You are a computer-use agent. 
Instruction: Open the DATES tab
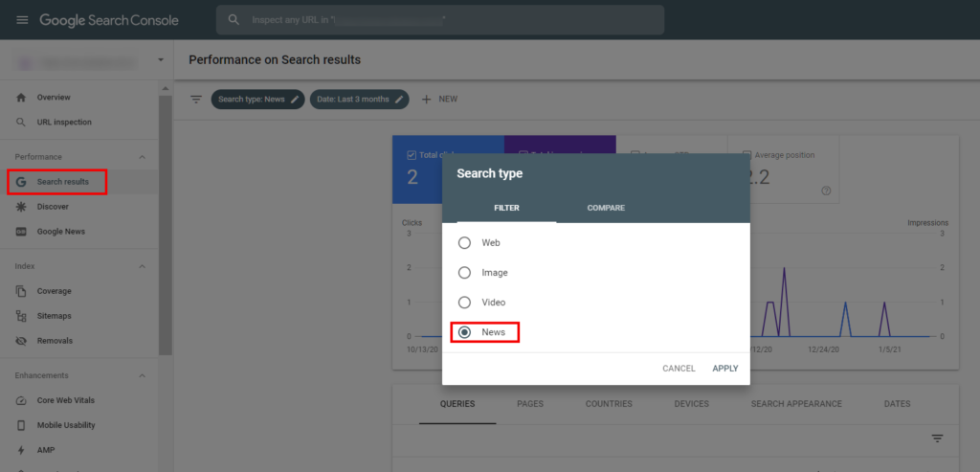898,404
